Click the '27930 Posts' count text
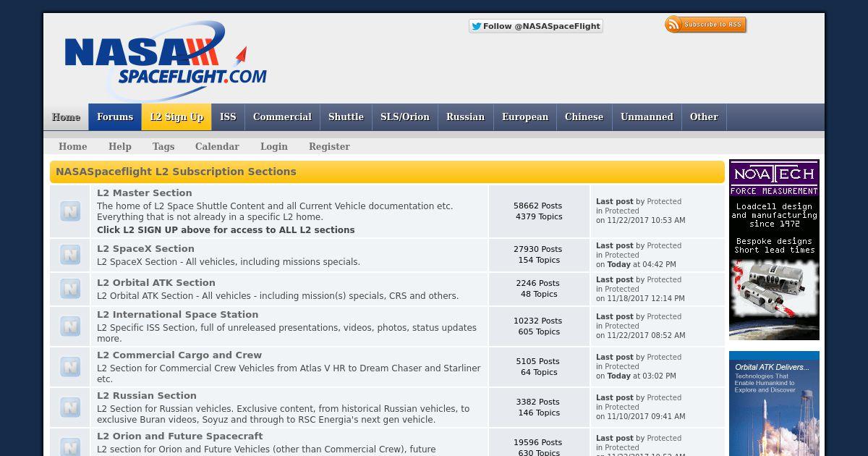The width and height of the screenshot is (868, 456). 537,249
